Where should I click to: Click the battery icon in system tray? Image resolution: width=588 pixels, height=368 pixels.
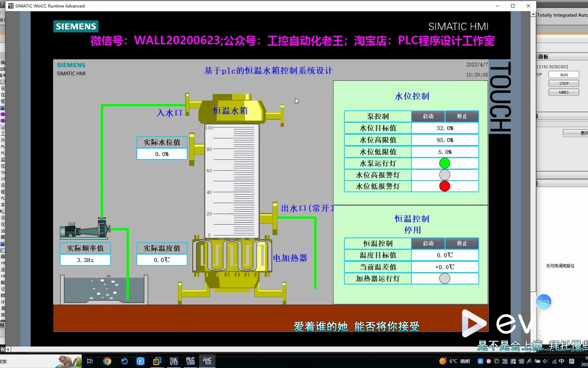[538, 361]
